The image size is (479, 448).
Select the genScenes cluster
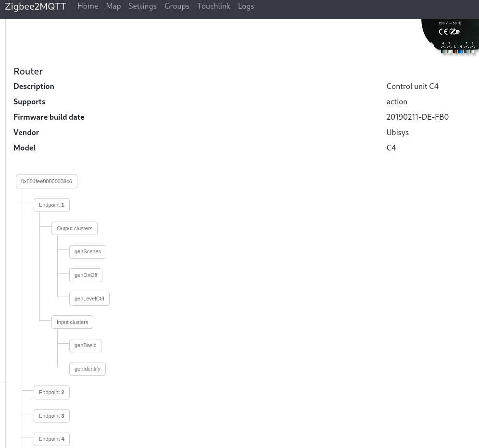[x=88, y=251]
